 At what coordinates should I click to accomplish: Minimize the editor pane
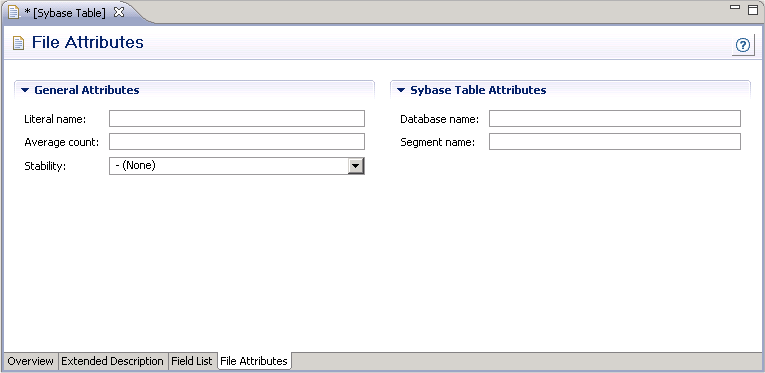click(735, 7)
